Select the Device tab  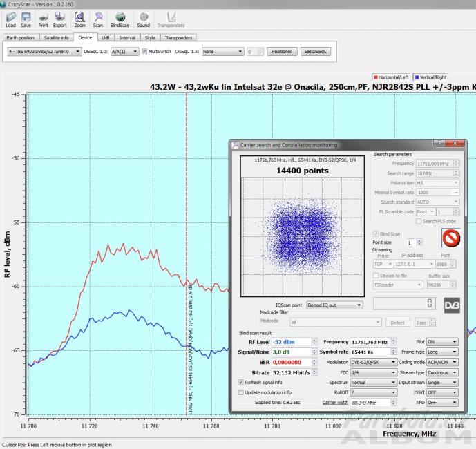pos(85,37)
